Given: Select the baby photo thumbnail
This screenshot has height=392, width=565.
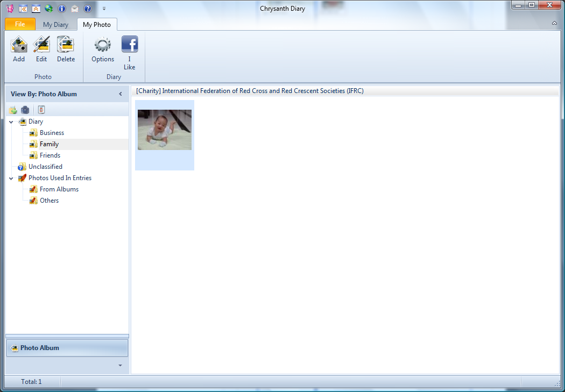Looking at the screenshot, I should point(165,130).
